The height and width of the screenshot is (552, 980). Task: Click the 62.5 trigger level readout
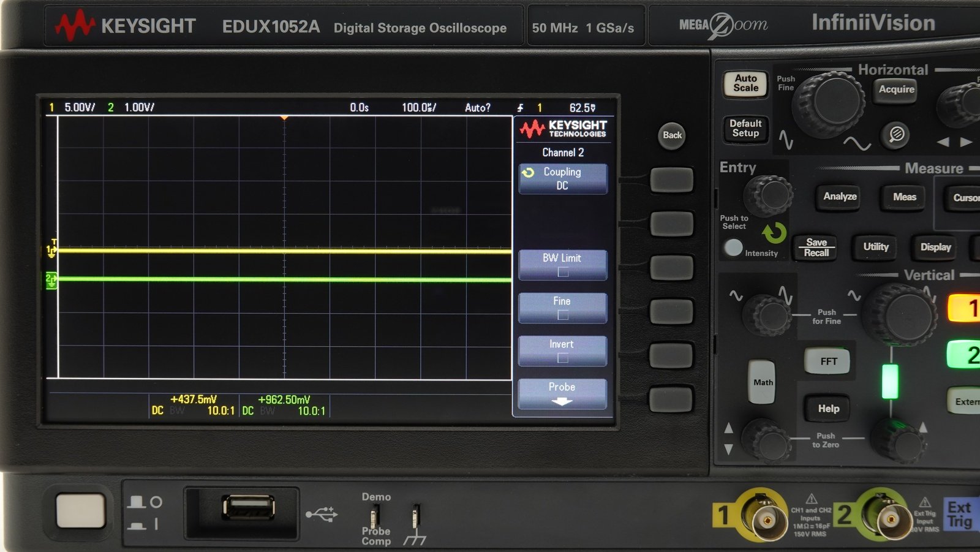582,108
